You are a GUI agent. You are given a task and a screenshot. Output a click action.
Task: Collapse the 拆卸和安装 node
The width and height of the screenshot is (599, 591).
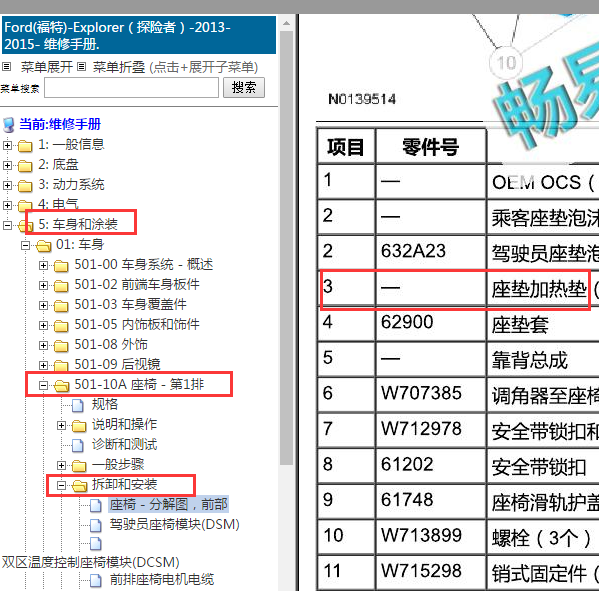[62, 485]
